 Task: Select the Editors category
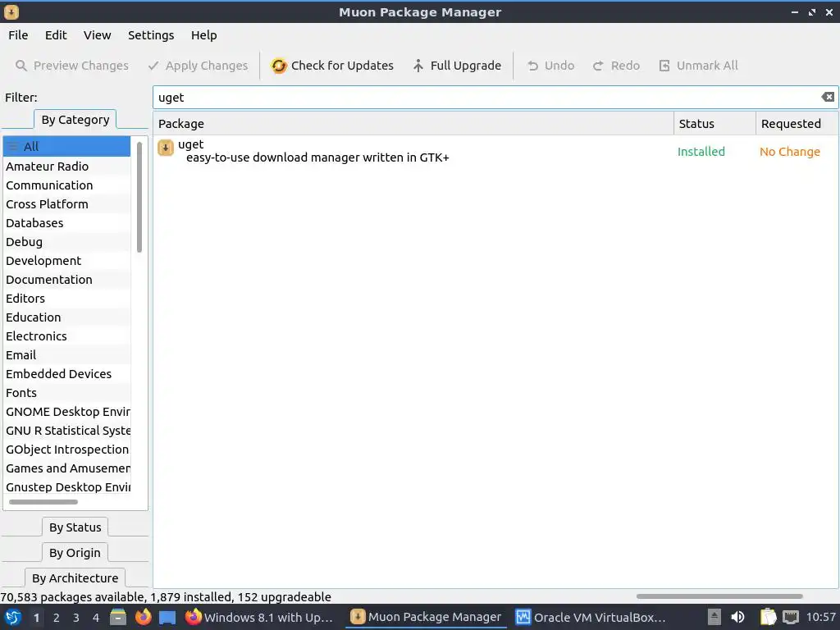point(67,299)
